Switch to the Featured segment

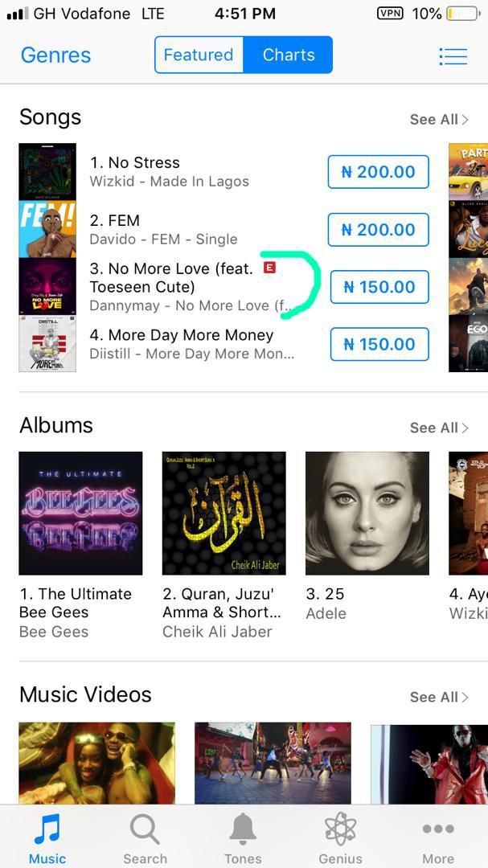198,55
